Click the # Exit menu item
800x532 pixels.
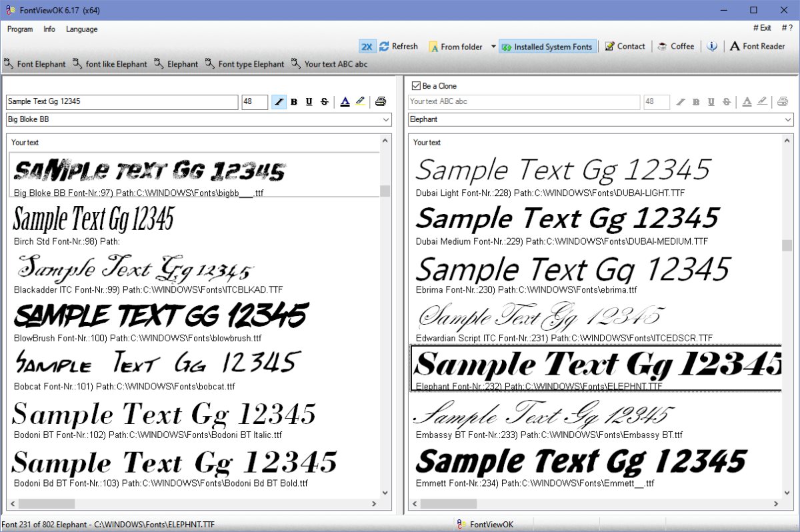[x=762, y=28]
